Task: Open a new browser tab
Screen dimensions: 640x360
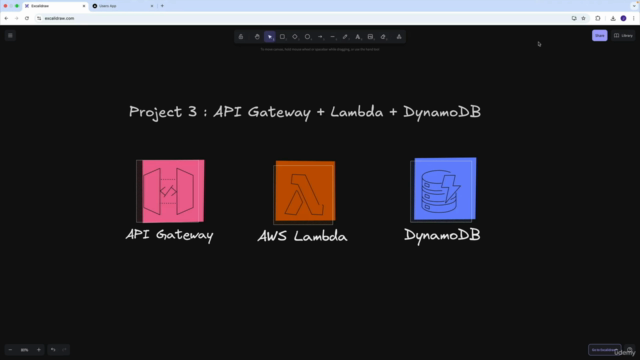Action: 162,6
